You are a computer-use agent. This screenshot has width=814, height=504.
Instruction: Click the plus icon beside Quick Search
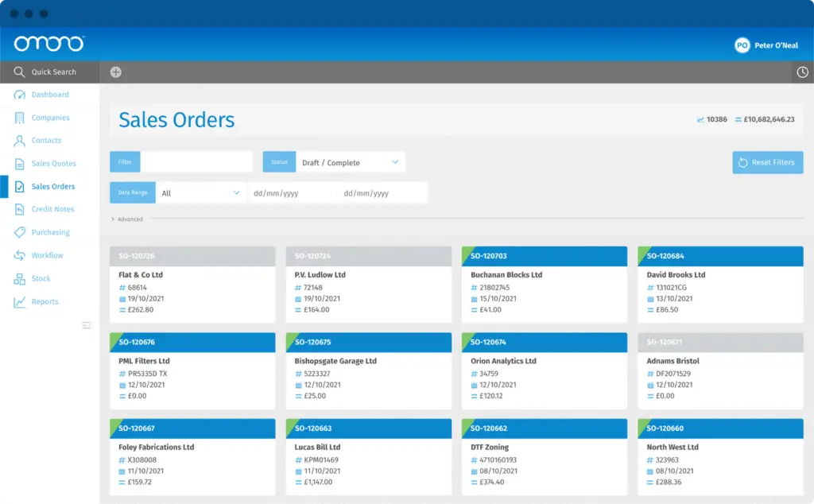coord(116,72)
